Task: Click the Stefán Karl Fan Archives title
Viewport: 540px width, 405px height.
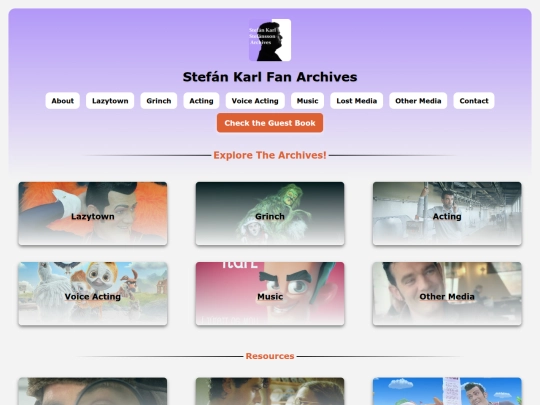Action: (x=270, y=77)
